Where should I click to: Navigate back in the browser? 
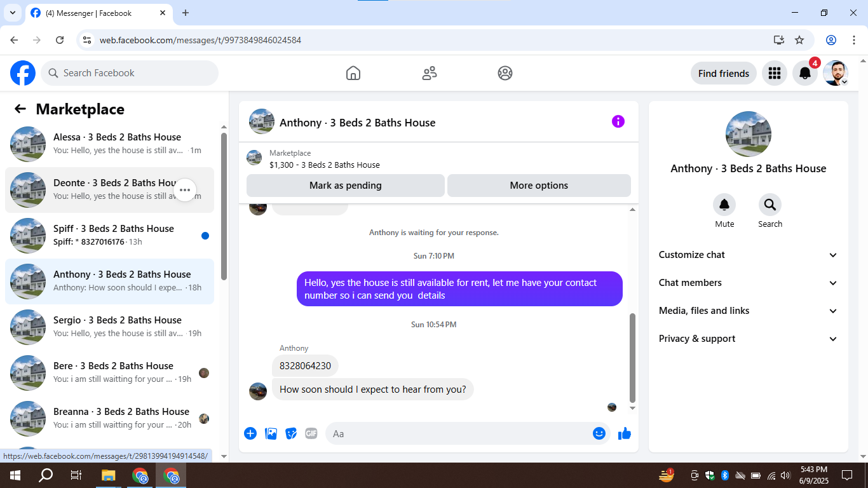pyautogui.click(x=15, y=40)
